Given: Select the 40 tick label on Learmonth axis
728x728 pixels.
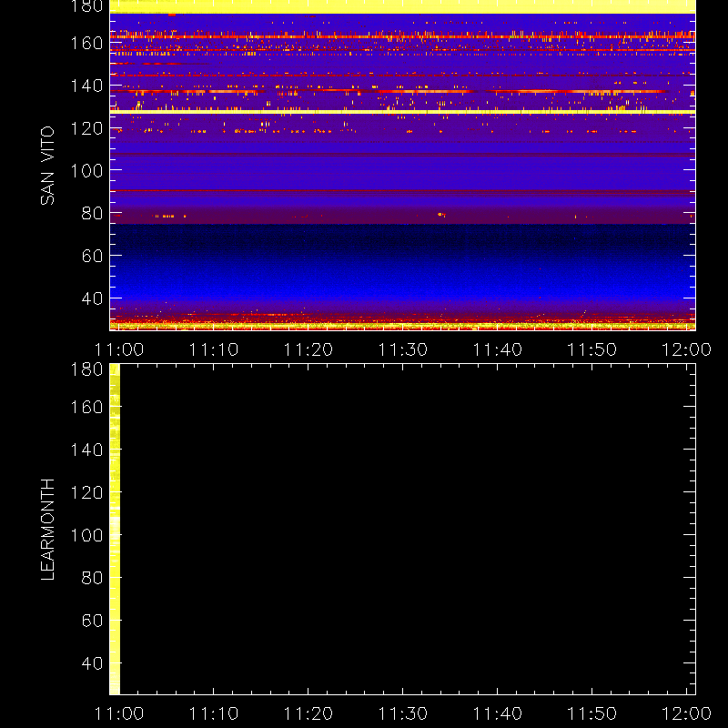Looking at the screenshot, I should [x=92, y=663].
